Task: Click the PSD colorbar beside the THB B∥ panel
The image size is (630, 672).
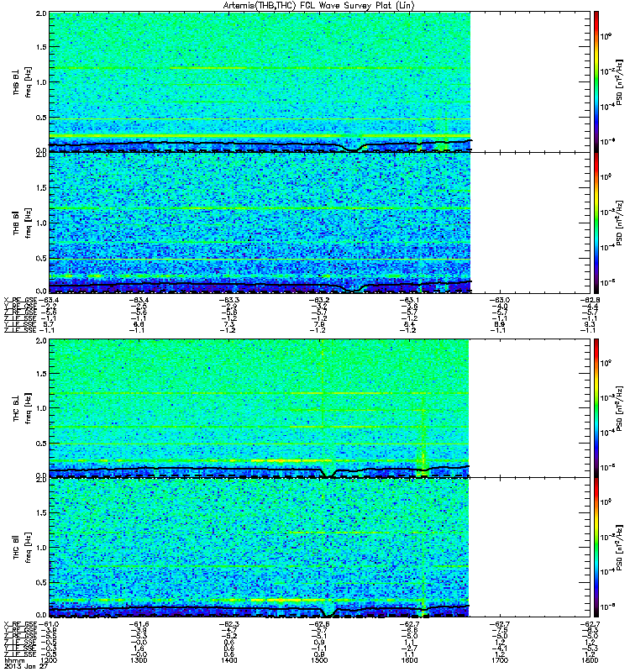Action: tap(596, 223)
